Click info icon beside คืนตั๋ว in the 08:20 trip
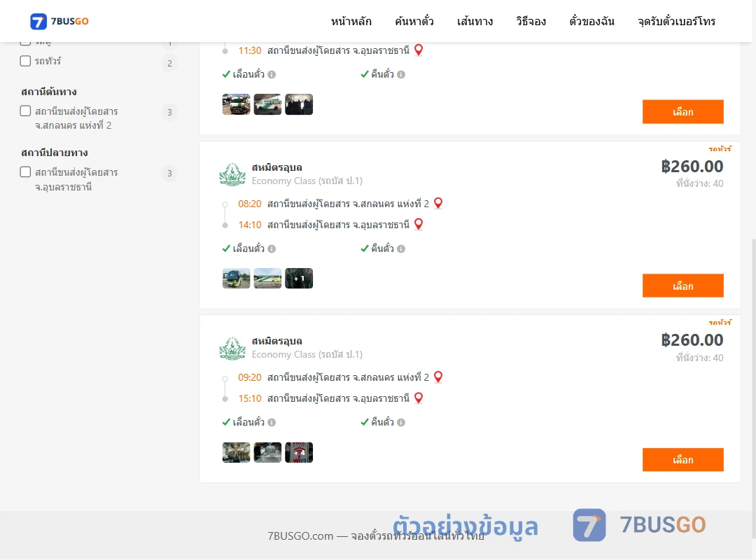The width and height of the screenshot is (756, 560). click(401, 249)
